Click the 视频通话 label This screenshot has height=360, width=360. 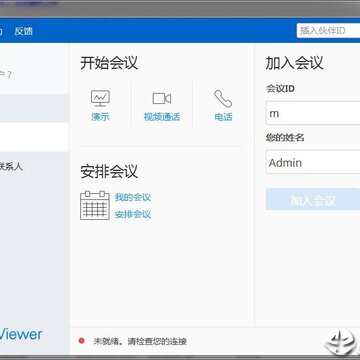click(x=162, y=117)
